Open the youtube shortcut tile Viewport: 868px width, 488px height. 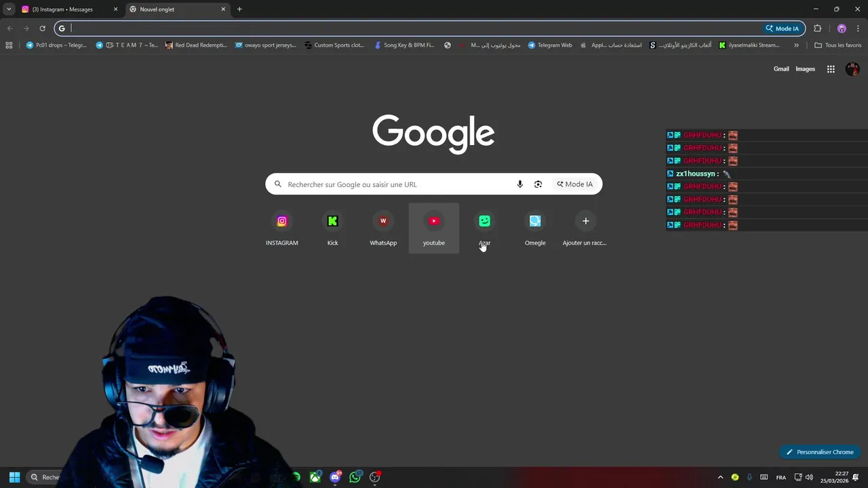434,228
